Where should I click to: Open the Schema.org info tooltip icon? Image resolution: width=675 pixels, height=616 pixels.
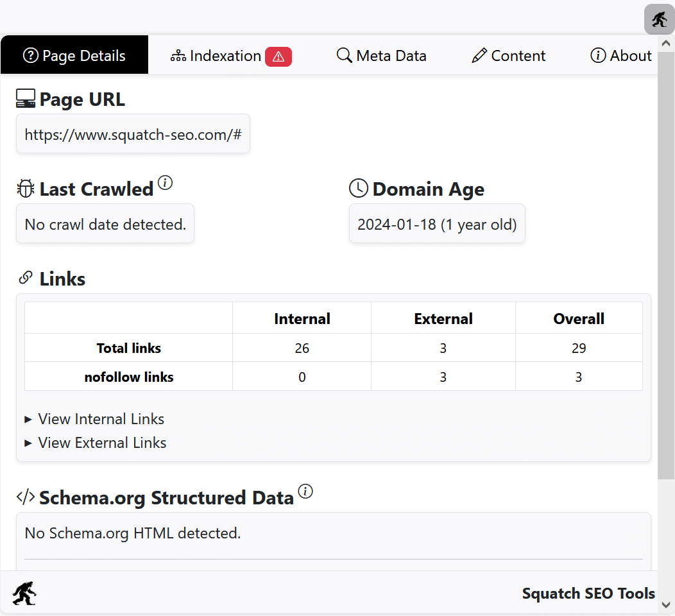[305, 492]
